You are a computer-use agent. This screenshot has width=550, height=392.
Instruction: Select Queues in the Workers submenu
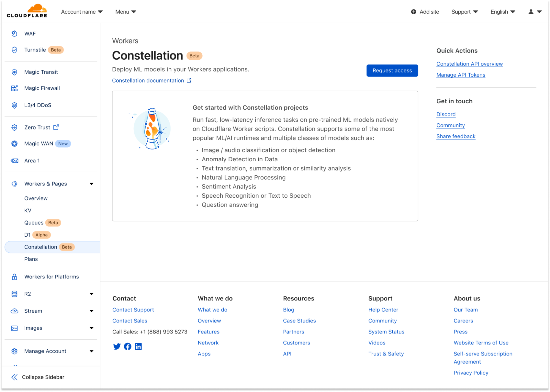(x=34, y=223)
